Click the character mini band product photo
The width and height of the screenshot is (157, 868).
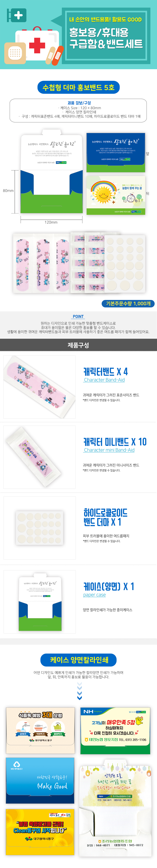40,457
